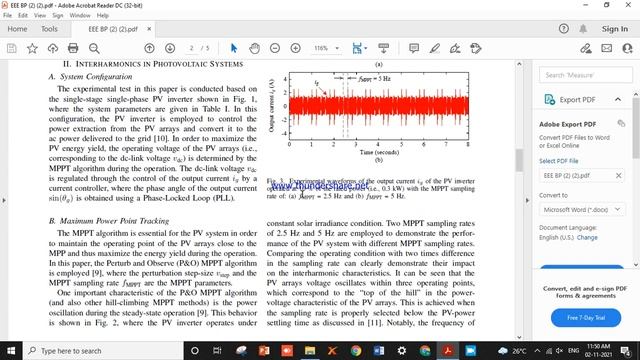Switch to the Home tab
This screenshot has width=640, height=360.
(x=17, y=29)
